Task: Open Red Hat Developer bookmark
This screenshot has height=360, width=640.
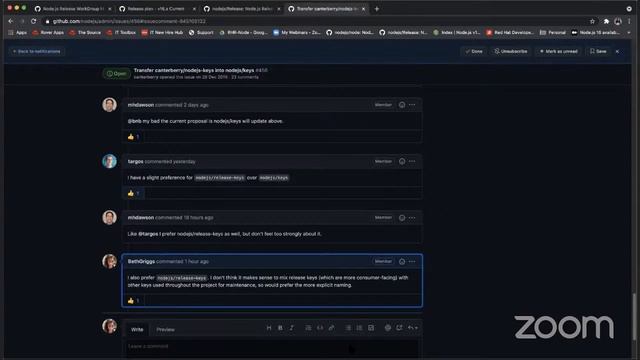Action: pos(510,33)
